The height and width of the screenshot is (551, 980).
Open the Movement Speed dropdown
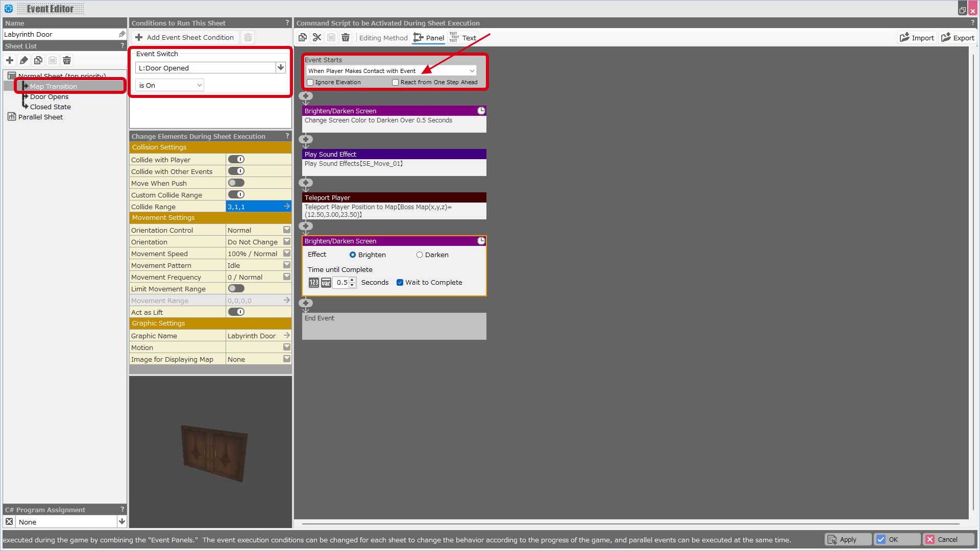pos(286,254)
